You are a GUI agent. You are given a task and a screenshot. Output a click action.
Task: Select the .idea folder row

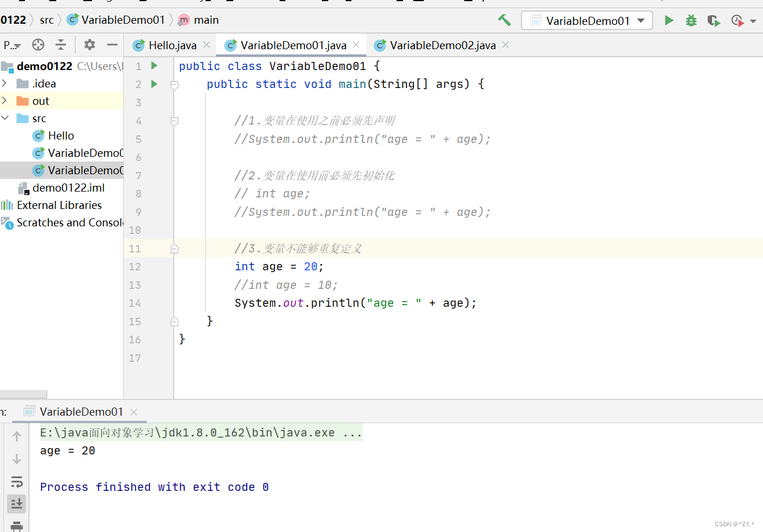coord(62,83)
